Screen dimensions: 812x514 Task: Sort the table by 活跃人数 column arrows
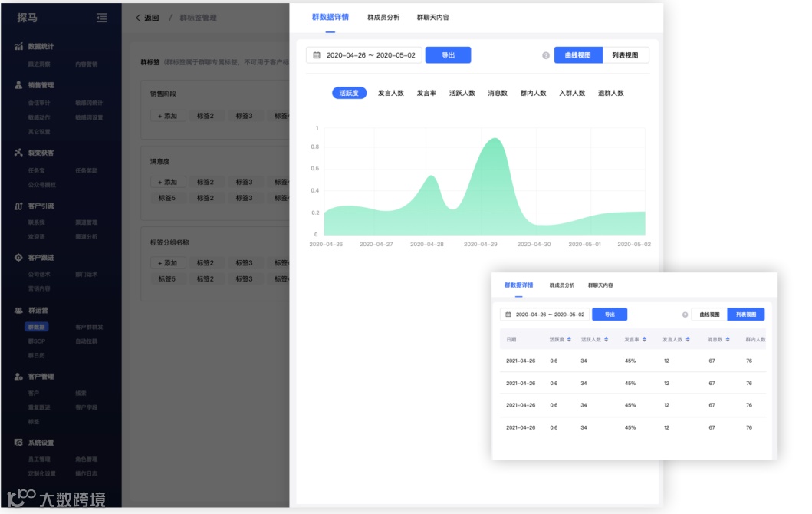(x=606, y=339)
